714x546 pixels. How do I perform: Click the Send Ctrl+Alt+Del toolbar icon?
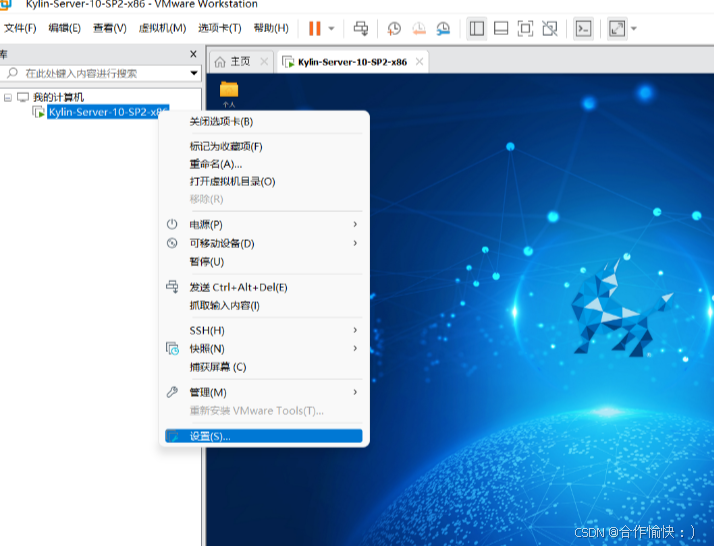coord(361,28)
